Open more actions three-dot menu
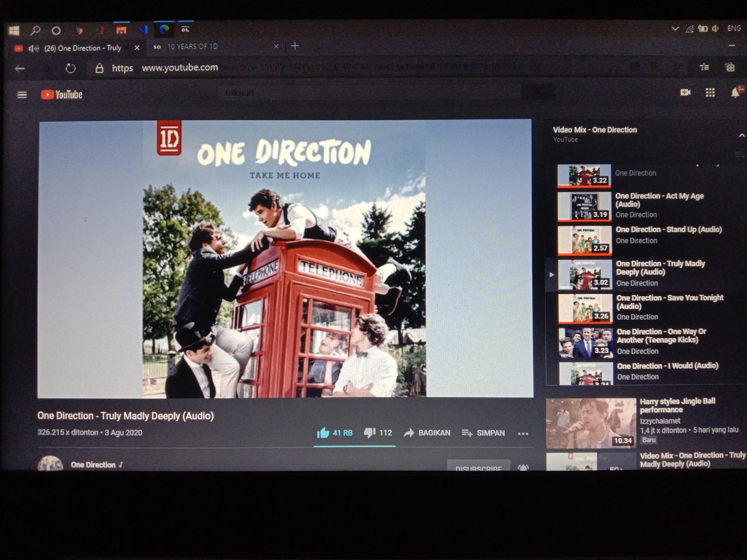 click(x=523, y=434)
